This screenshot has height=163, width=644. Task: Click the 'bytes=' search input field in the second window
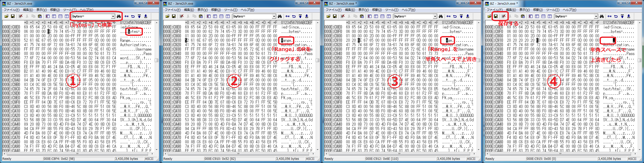pos(252,16)
